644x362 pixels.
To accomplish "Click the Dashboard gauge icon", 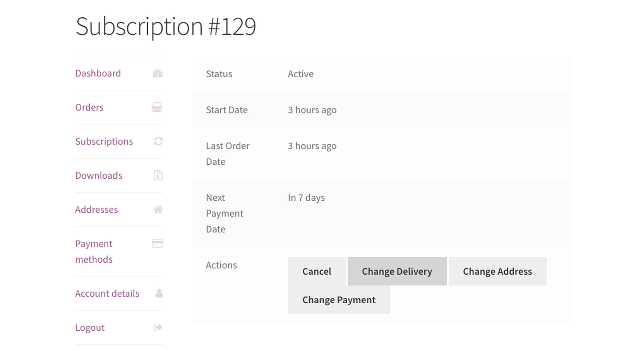I will (x=158, y=74).
